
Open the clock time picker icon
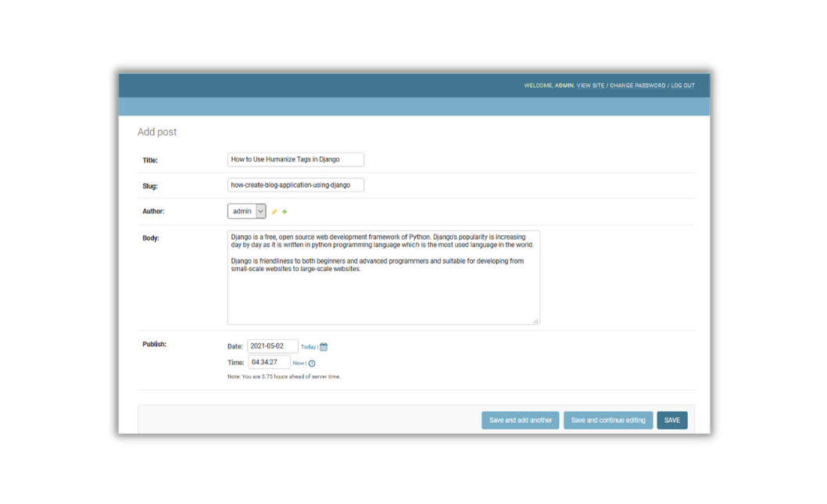click(x=312, y=363)
